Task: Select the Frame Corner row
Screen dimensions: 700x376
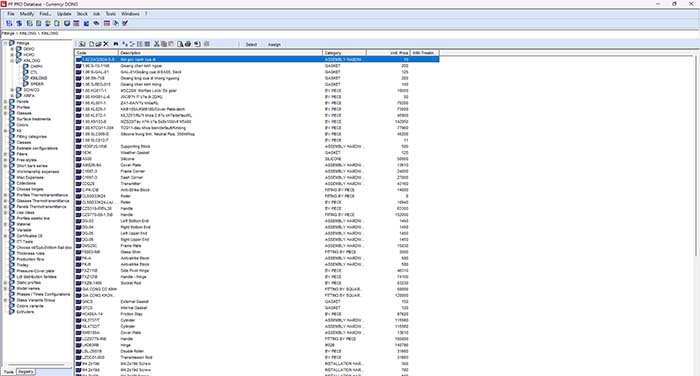Action: [x=257, y=171]
